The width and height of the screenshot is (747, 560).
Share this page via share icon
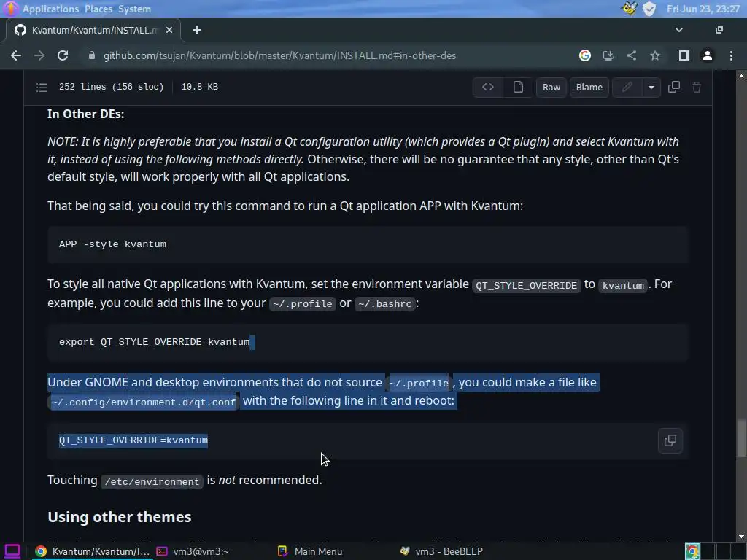tap(632, 55)
